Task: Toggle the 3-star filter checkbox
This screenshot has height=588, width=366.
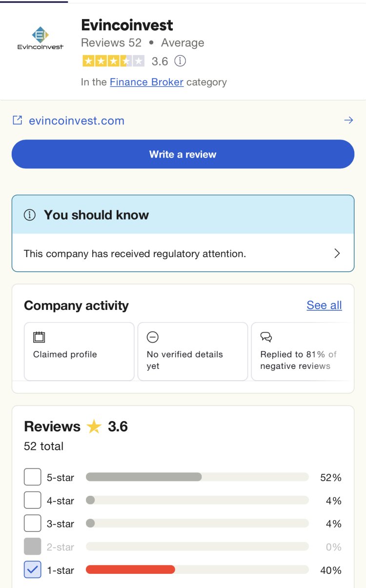Action: pyautogui.click(x=32, y=523)
